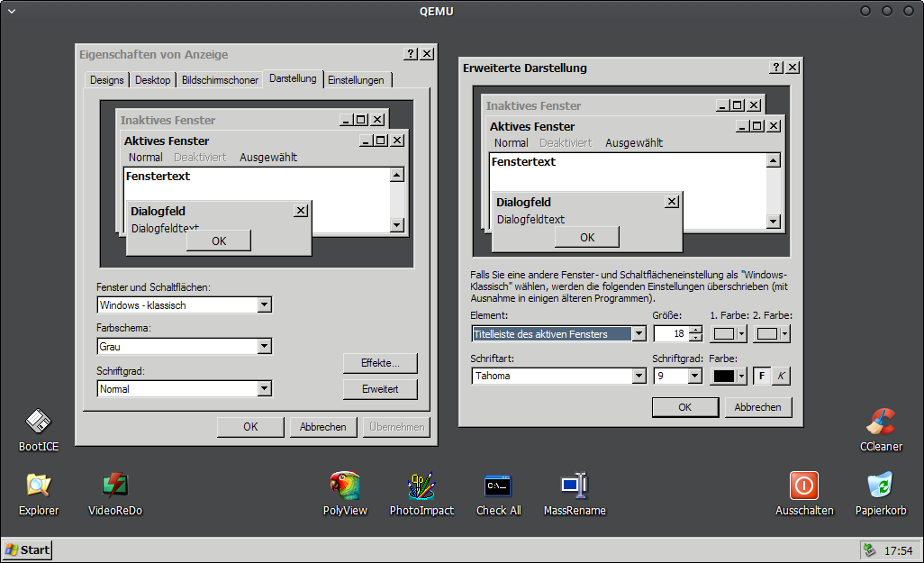The width and height of the screenshot is (924, 563).
Task: Switch to the Desktop tab
Action: point(152,80)
